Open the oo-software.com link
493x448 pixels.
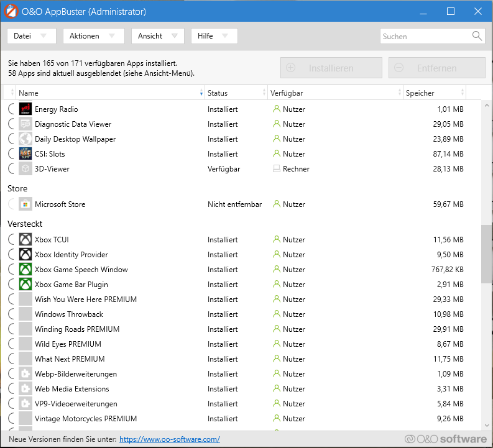click(x=170, y=439)
